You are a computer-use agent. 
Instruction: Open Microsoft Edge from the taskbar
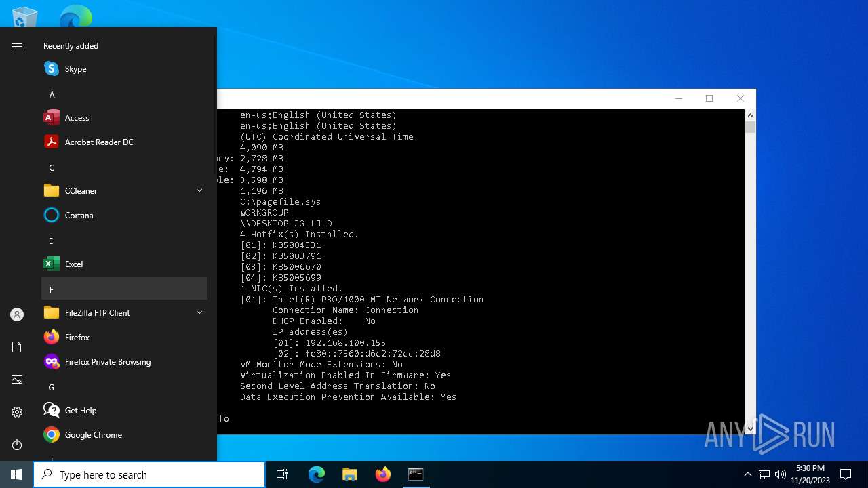(317, 474)
